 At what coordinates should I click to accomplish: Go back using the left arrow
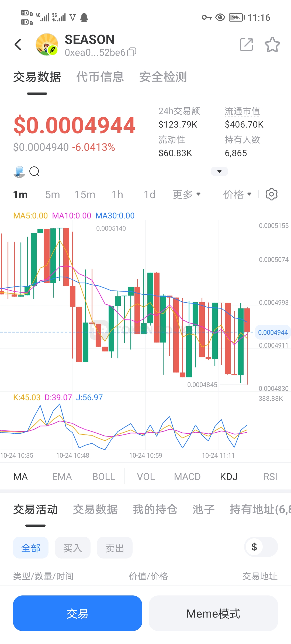(18, 44)
